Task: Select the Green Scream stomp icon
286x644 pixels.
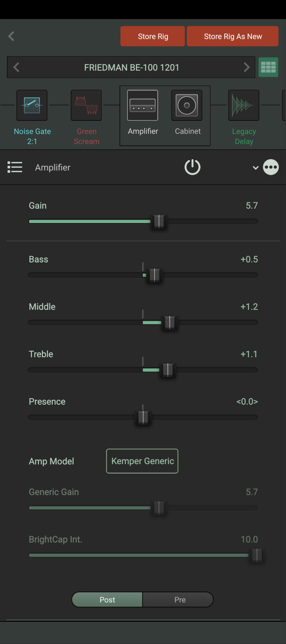Action: (x=86, y=105)
